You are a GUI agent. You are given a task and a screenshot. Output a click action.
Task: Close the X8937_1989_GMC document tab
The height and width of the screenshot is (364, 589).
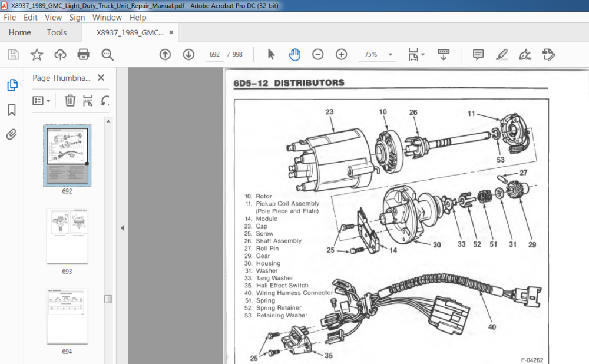(171, 32)
